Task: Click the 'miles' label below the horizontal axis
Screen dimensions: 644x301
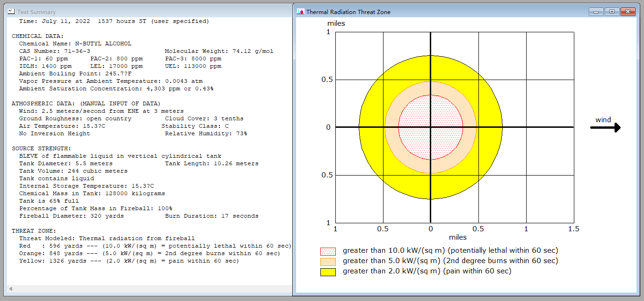Action: point(458,237)
